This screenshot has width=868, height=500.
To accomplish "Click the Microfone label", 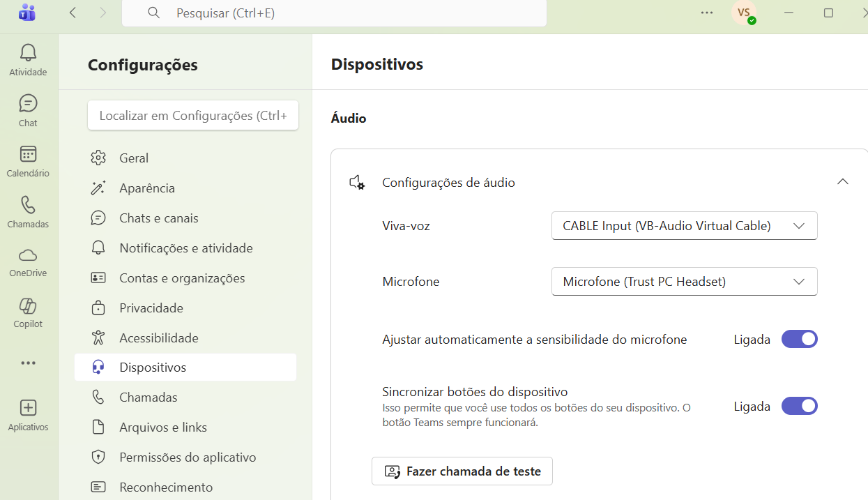I will [411, 282].
